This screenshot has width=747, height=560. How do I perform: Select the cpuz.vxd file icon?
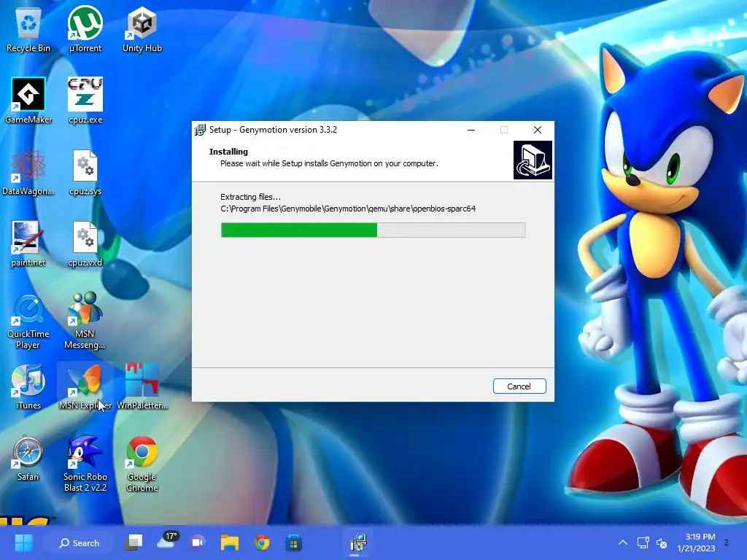tap(85, 244)
